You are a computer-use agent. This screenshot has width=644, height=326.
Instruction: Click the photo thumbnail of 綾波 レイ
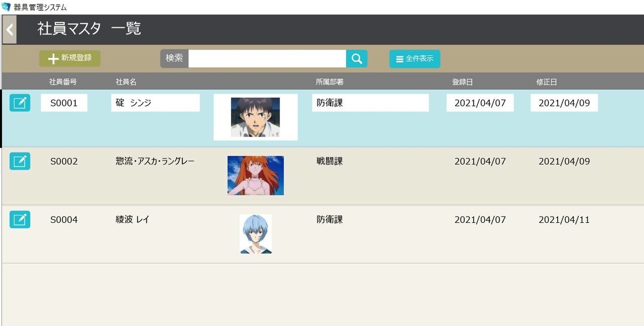(255, 234)
